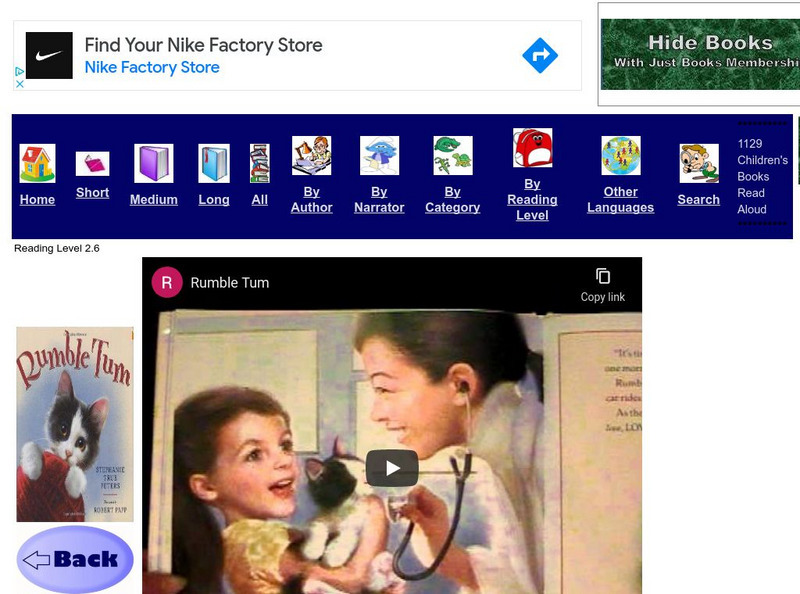Click the All stacked books icon
The width and height of the screenshot is (800, 594).
pos(260,163)
